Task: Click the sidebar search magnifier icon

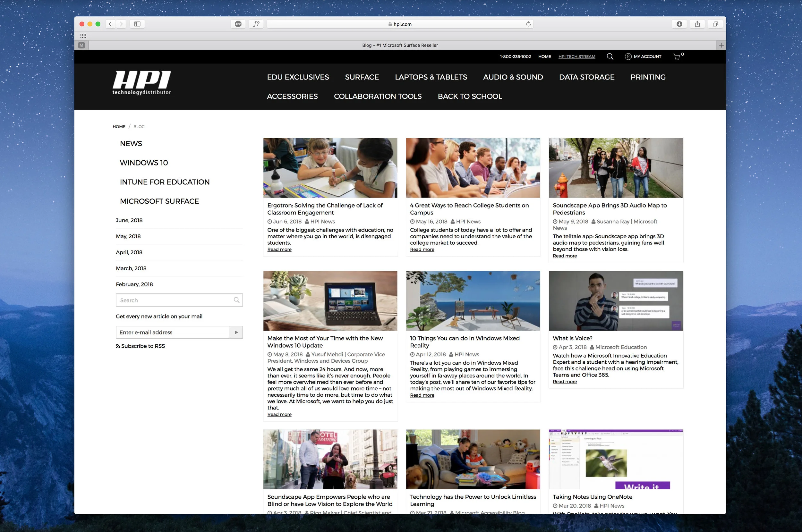Action: [236, 300]
